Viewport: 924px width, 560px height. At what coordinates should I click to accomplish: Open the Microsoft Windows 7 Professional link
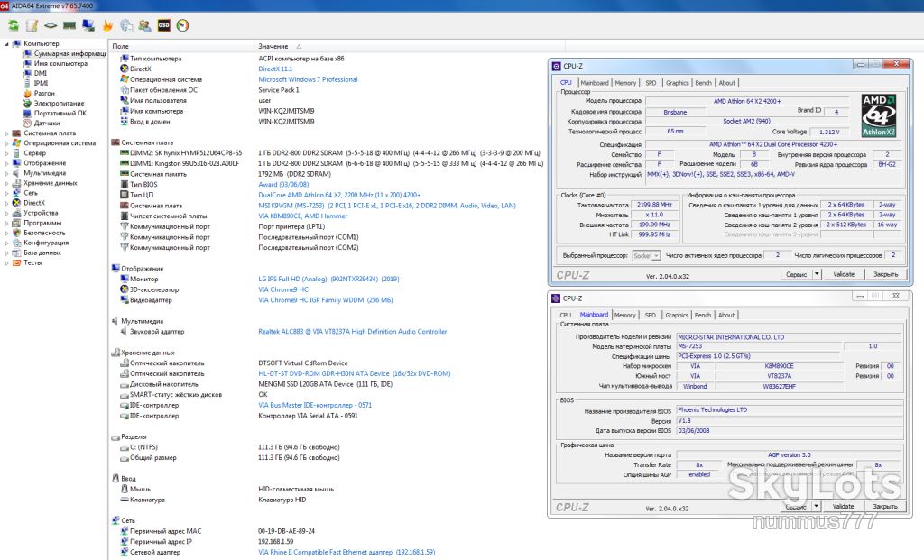(x=308, y=79)
